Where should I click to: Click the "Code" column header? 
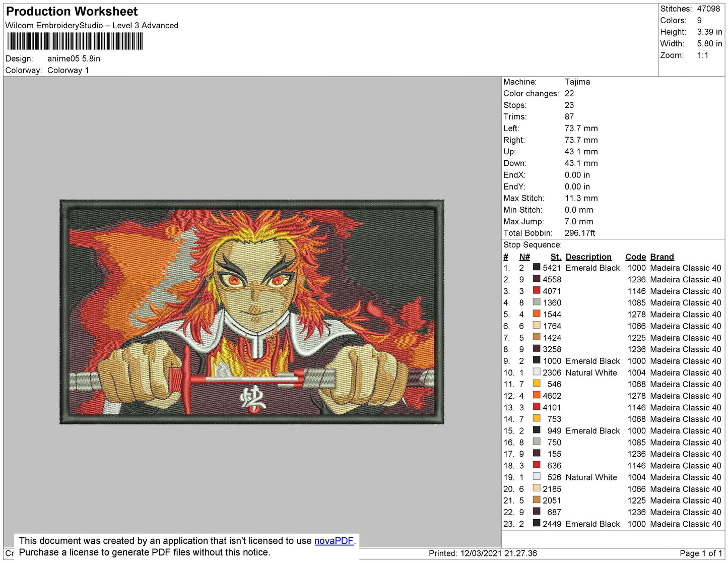click(x=635, y=257)
